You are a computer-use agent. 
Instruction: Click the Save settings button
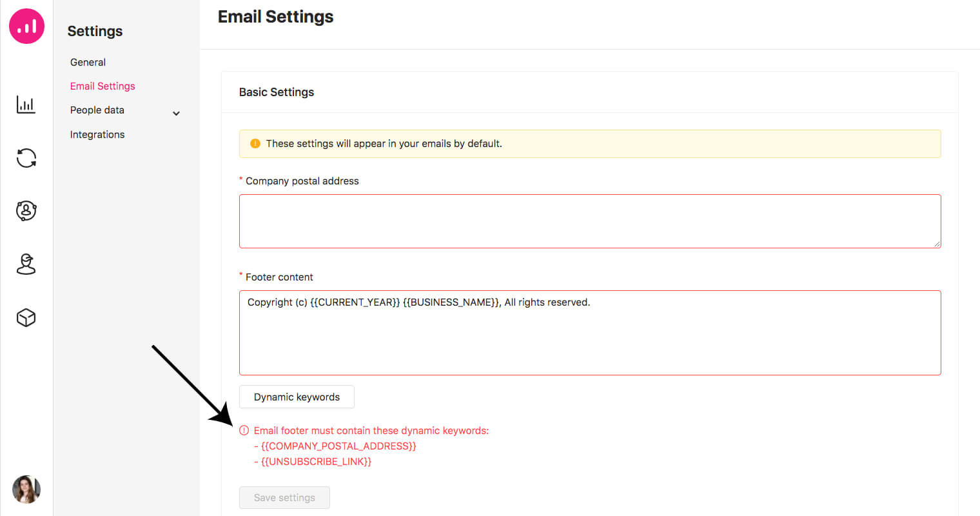[284, 498]
